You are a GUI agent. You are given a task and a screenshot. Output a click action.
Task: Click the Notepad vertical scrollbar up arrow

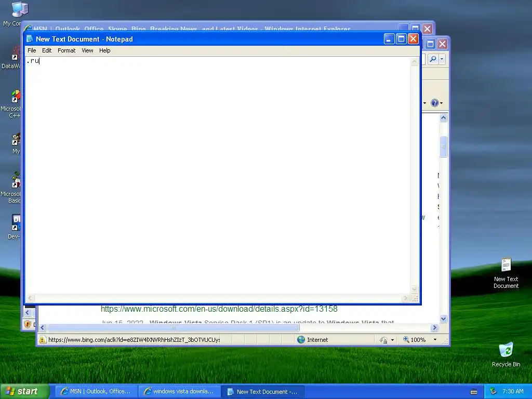(x=414, y=62)
